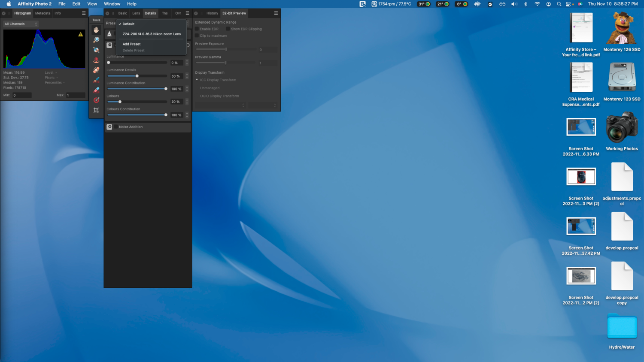Open the 32-bit Preview panel options menu
Screen dimensions: 644x362
pyautogui.click(x=276, y=13)
